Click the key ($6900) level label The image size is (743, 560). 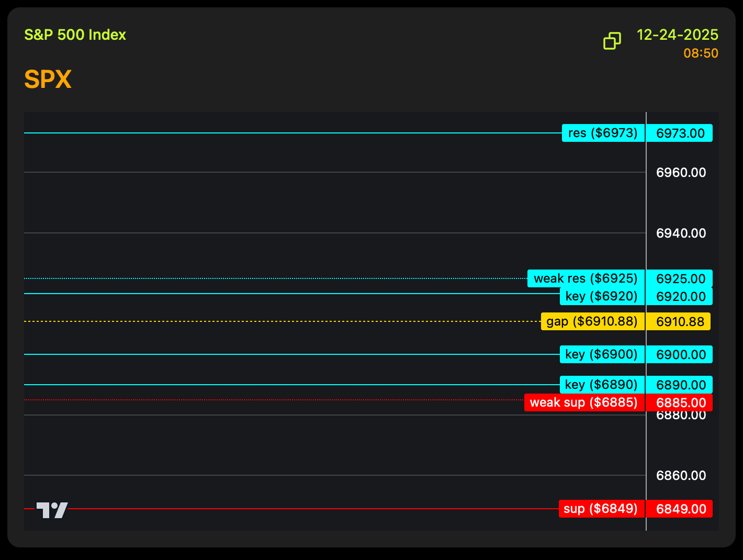(601, 354)
